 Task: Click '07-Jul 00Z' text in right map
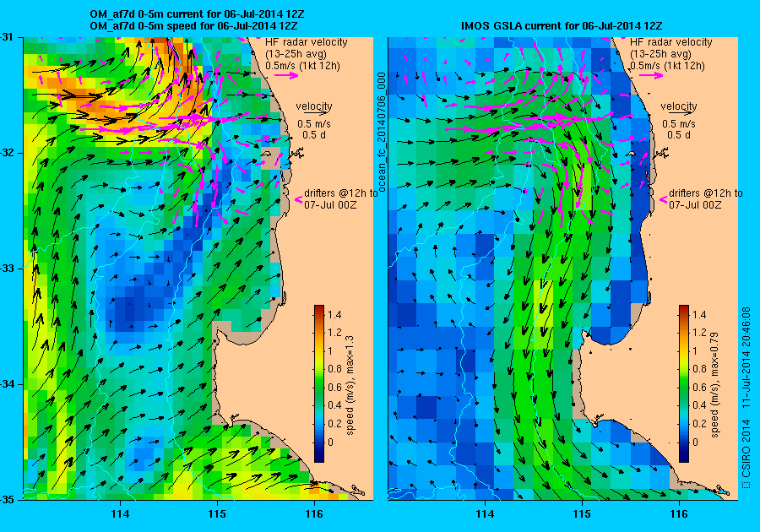[x=695, y=205]
